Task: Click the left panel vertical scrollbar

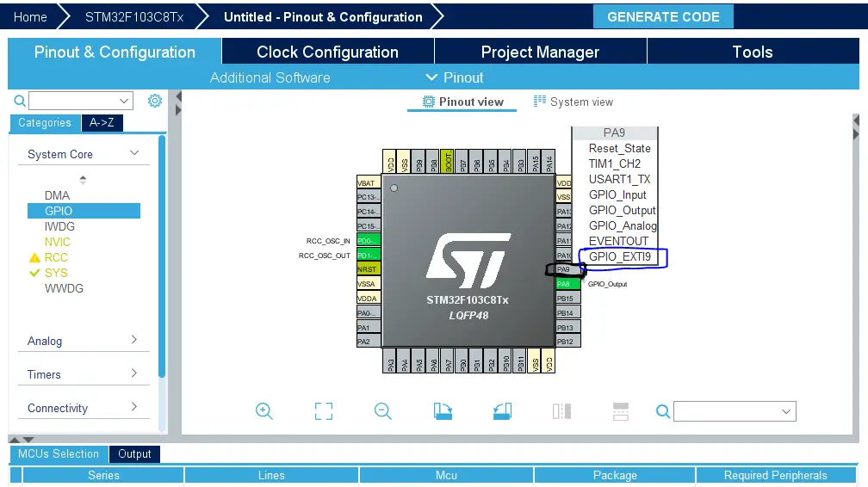Action: point(162,256)
